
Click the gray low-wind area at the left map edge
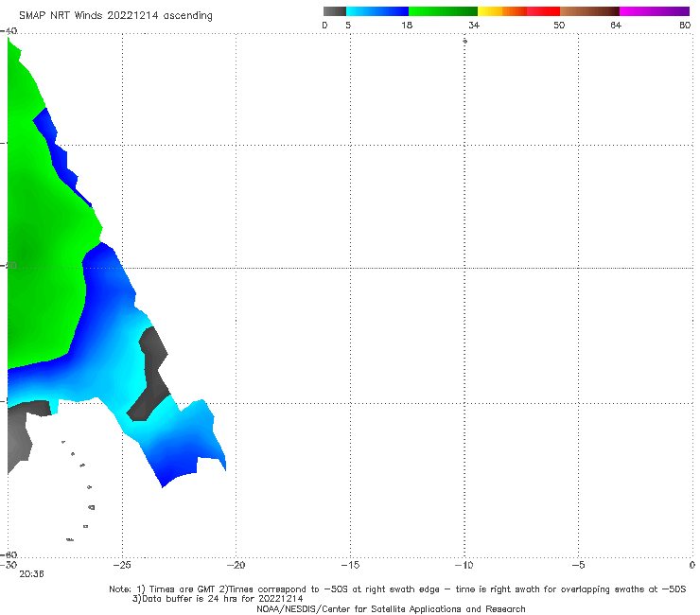(19, 440)
